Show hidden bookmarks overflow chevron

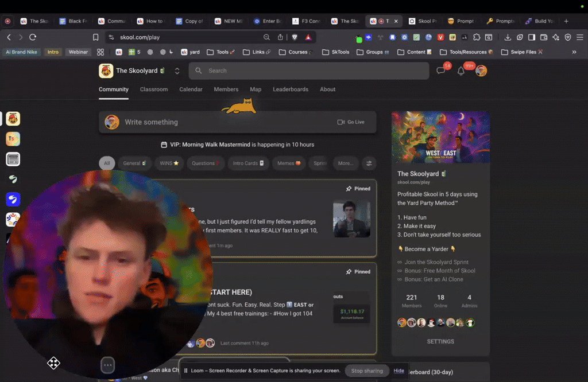click(574, 52)
